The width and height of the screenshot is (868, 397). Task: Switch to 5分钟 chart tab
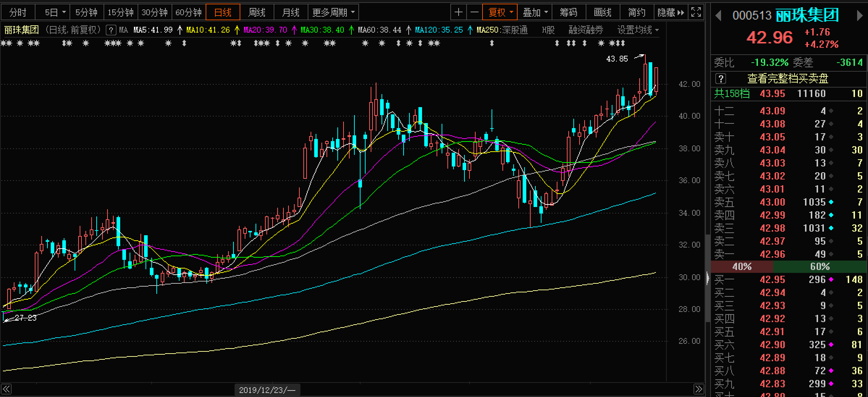point(87,12)
